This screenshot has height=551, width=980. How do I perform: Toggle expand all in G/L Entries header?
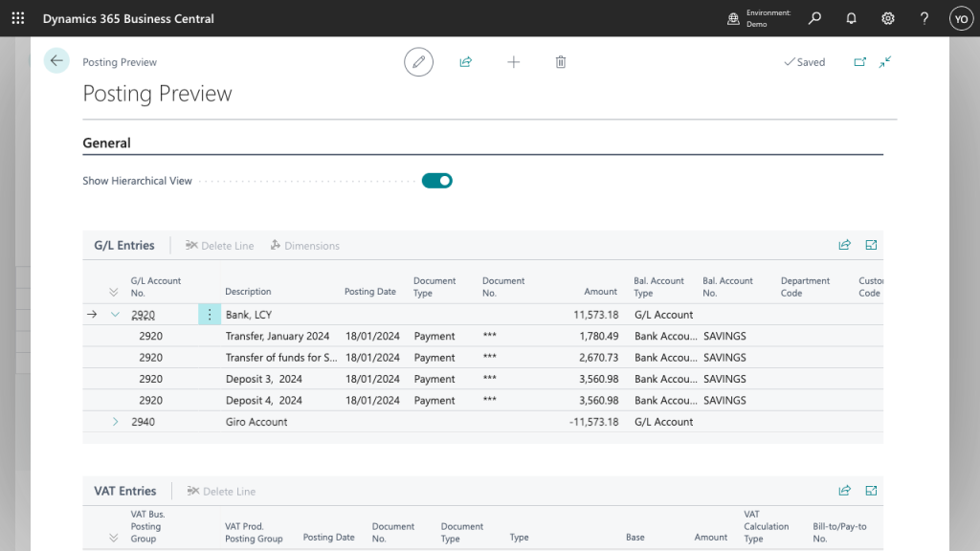coord(113,292)
